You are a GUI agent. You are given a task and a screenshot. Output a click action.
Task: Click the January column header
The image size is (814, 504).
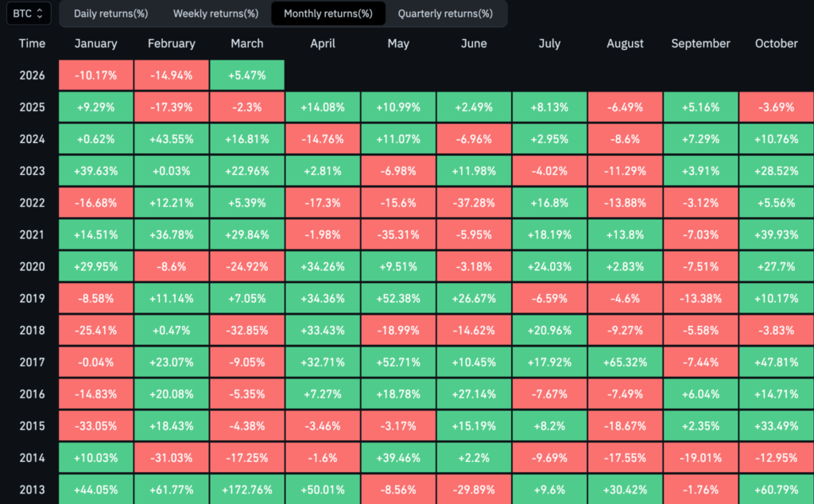(x=95, y=44)
